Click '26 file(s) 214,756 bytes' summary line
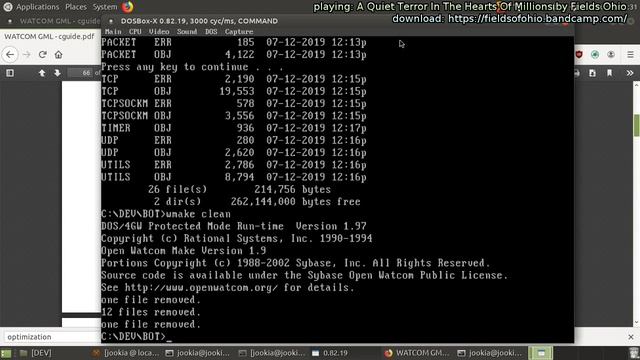This screenshot has height=360, width=640. [x=240, y=189]
